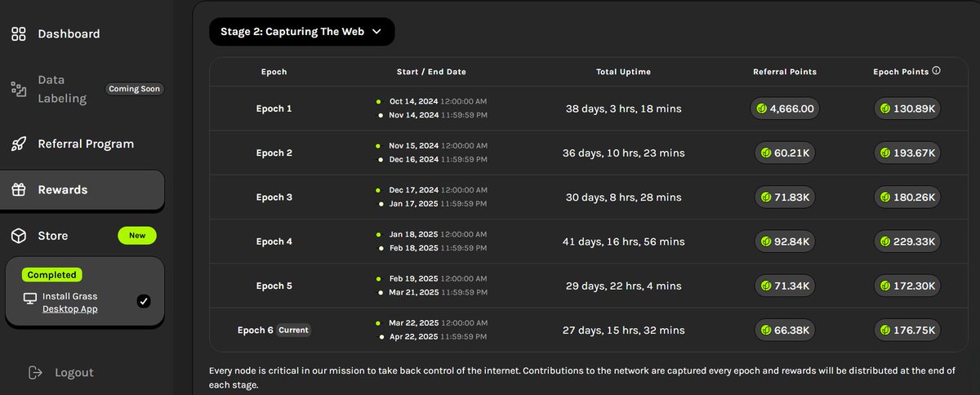Click the Logout label
Viewport: 980px width, 395px height.
point(74,372)
